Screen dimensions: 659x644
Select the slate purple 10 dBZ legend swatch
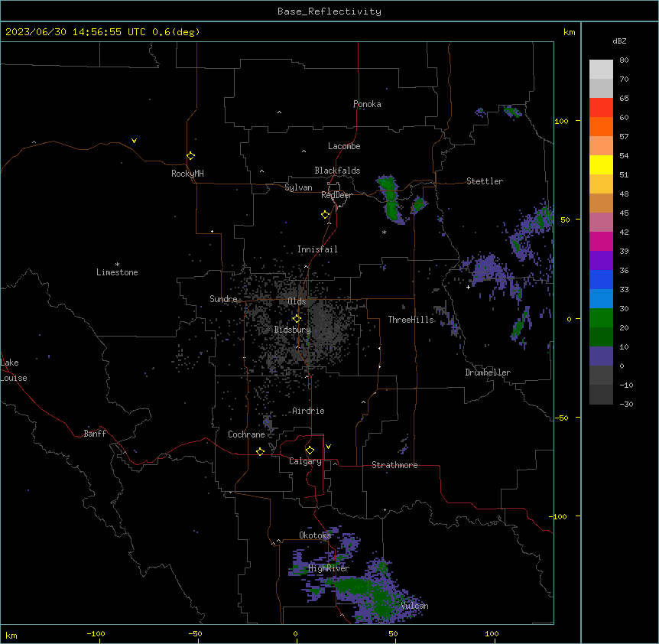tap(601, 356)
